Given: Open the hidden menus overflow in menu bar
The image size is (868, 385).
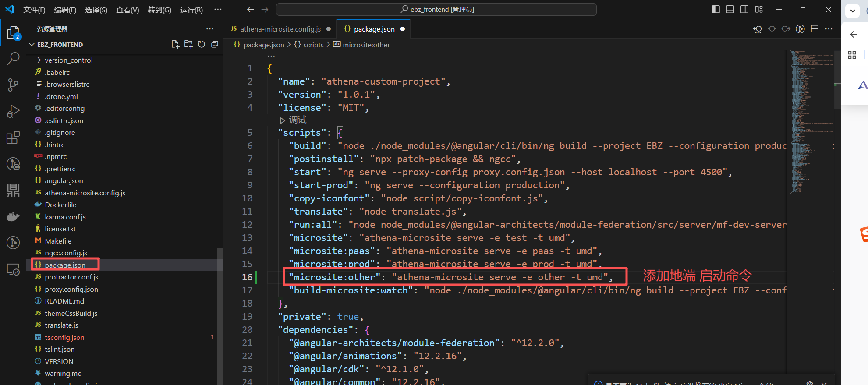Looking at the screenshot, I should (218, 9).
